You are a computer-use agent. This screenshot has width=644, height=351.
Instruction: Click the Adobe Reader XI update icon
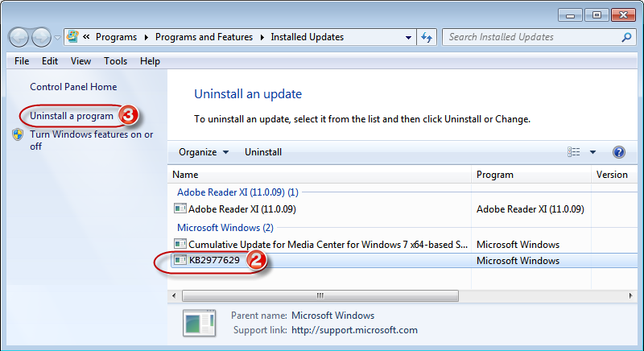point(180,209)
